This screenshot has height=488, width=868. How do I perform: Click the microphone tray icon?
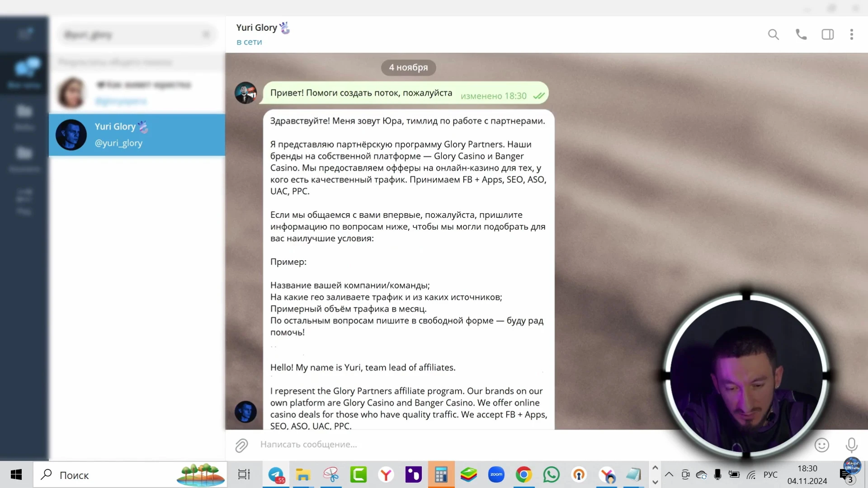[717, 474]
